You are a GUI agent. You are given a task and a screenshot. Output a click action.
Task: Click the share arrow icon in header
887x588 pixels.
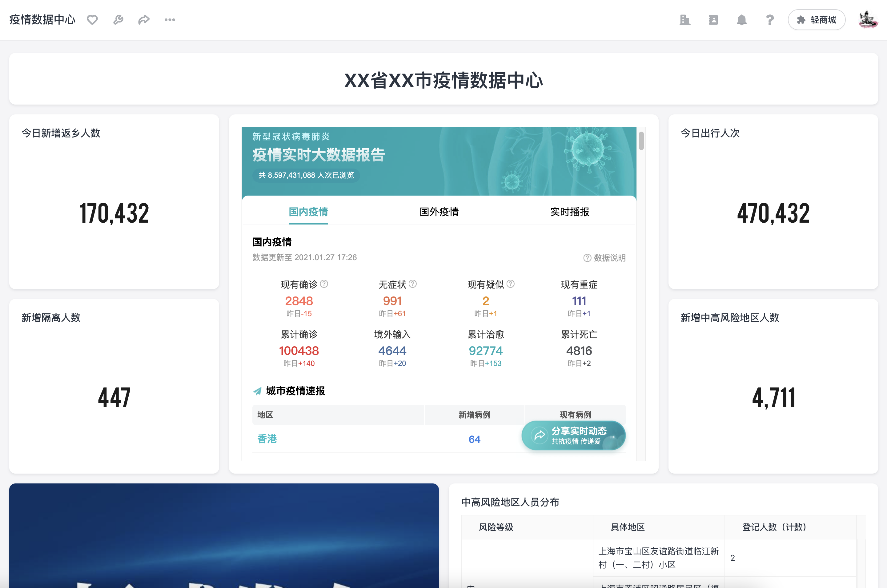click(144, 20)
